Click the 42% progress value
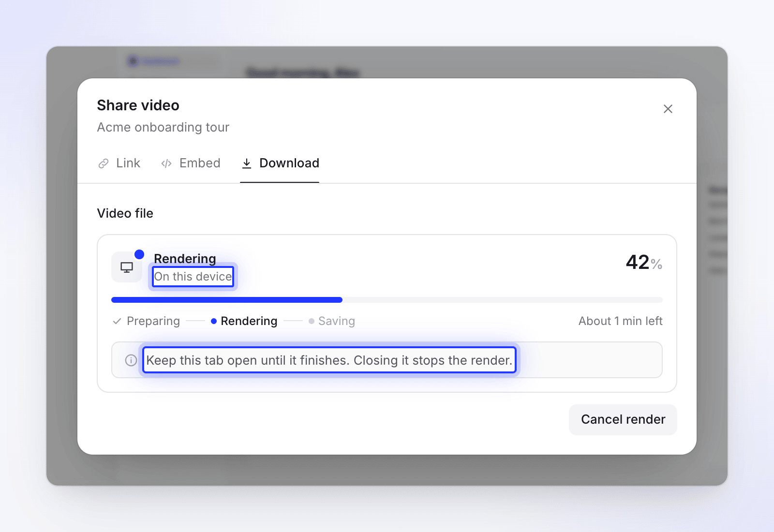The image size is (774, 532). pyautogui.click(x=644, y=263)
